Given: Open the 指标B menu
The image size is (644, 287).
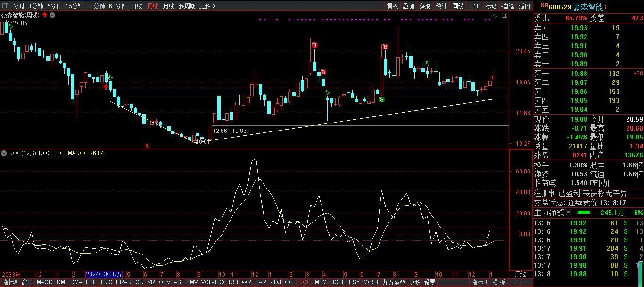Looking at the screenshot, I should pyautogui.click(x=479, y=282).
